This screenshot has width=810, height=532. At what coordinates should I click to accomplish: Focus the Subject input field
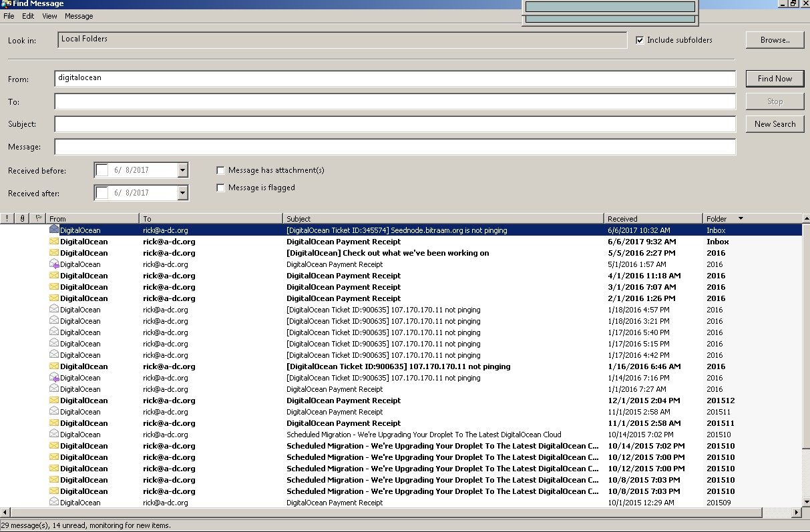(395, 124)
